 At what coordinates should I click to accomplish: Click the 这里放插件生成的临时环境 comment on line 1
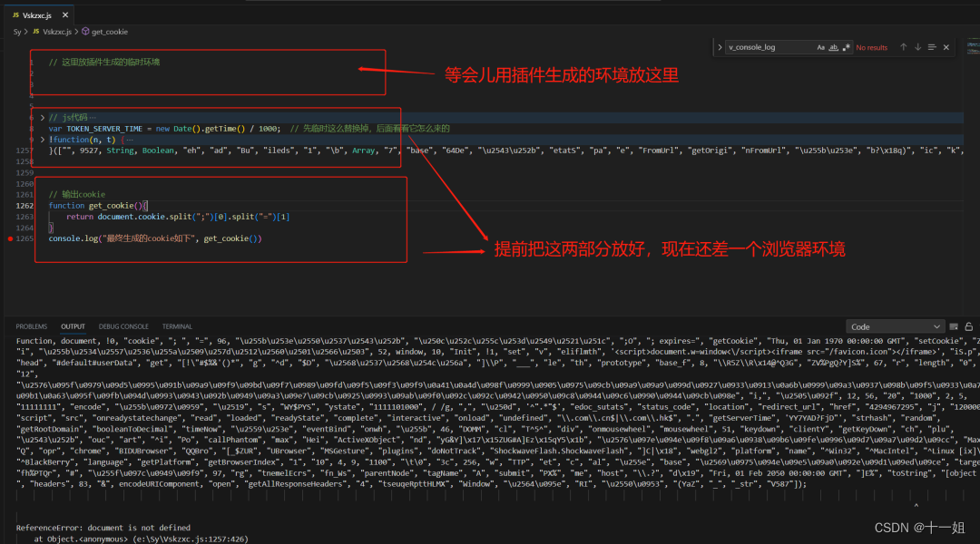(x=104, y=62)
